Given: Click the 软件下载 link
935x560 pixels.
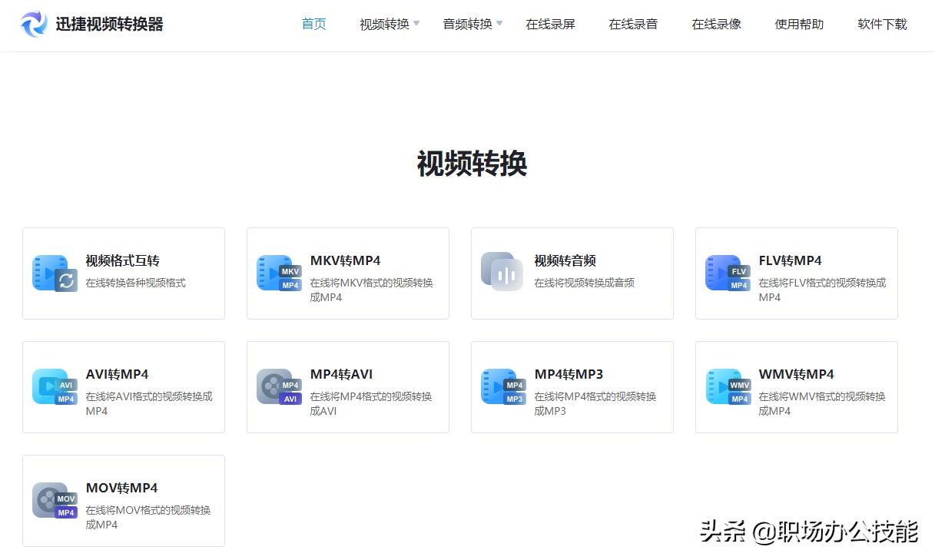Looking at the screenshot, I should (x=882, y=25).
